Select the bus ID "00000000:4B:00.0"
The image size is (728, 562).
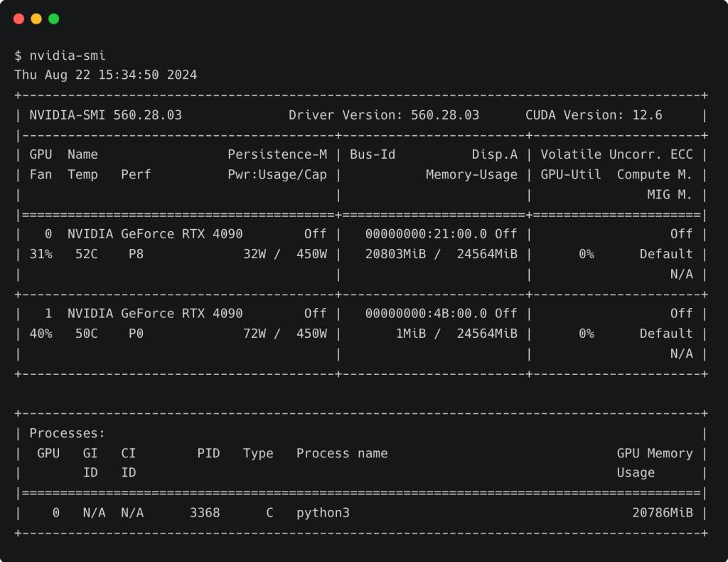click(427, 314)
